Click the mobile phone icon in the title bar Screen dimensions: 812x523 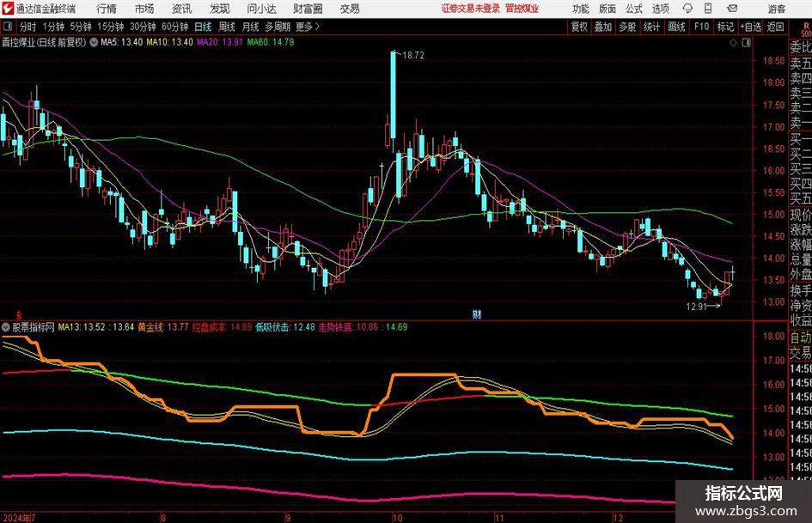708,9
